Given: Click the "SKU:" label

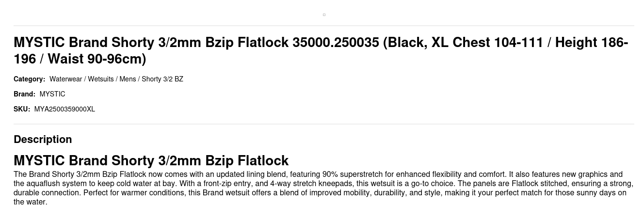Looking at the screenshot, I should (22, 109).
